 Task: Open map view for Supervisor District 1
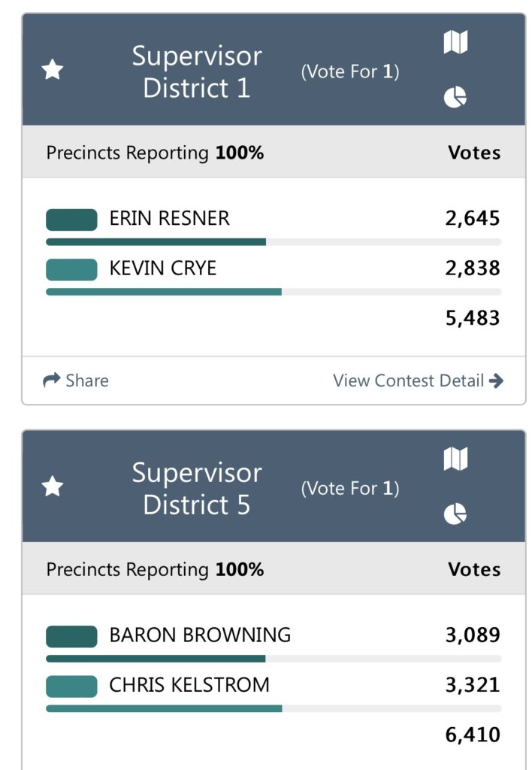click(x=455, y=43)
